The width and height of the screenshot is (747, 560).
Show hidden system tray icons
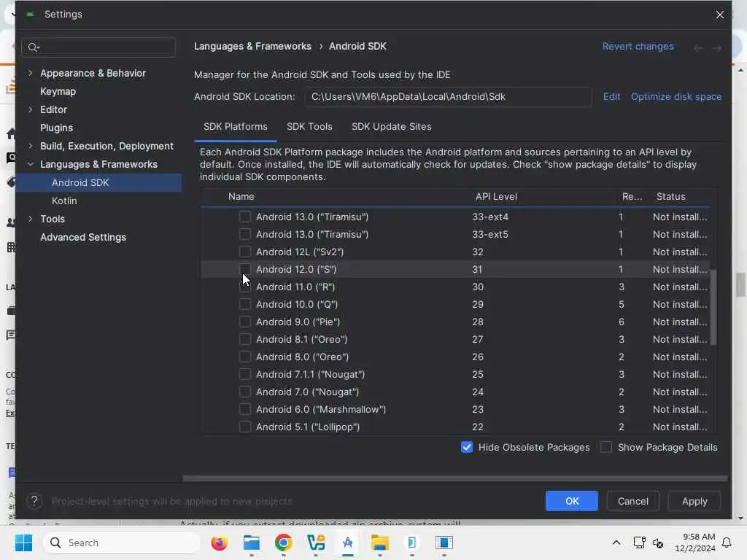pos(616,542)
